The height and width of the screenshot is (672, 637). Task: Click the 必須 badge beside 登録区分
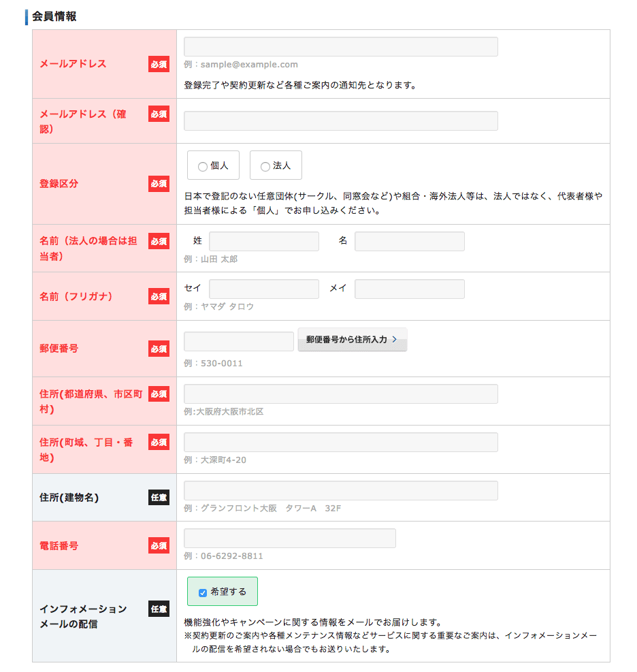click(x=159, y=184)
